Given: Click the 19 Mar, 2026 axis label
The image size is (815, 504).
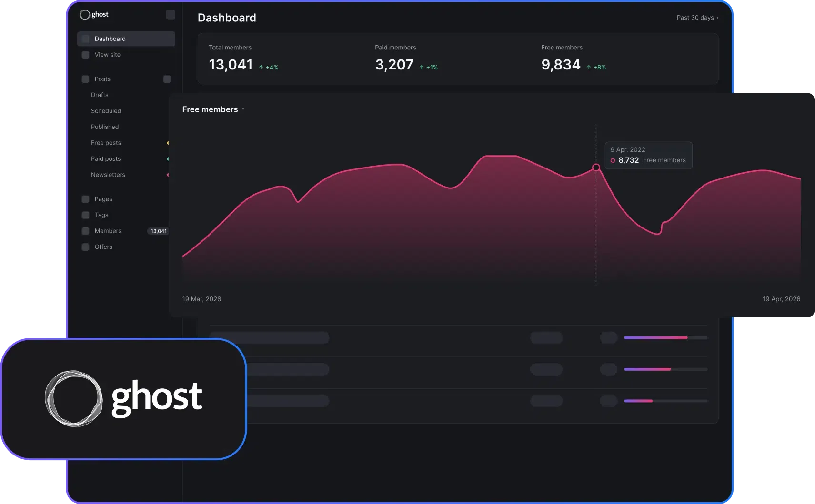Looking at the screenshot, I should tap(201, 299).
